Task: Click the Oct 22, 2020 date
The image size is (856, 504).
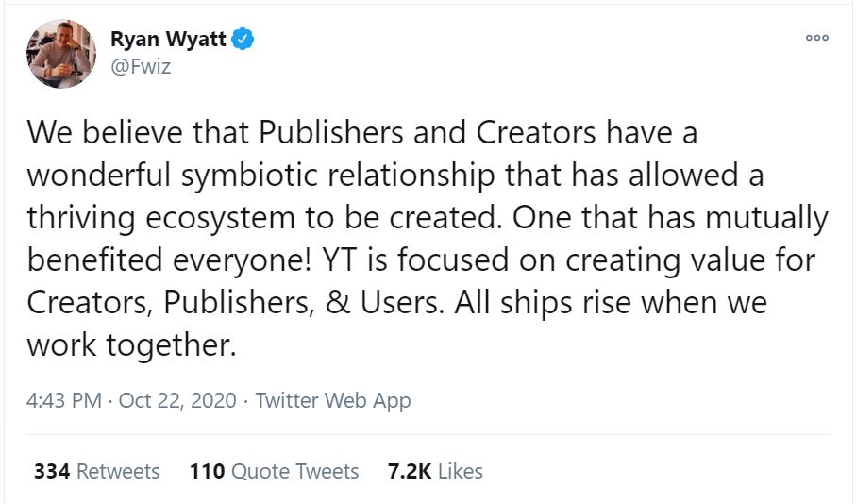Action: click(x=176, y=400)
